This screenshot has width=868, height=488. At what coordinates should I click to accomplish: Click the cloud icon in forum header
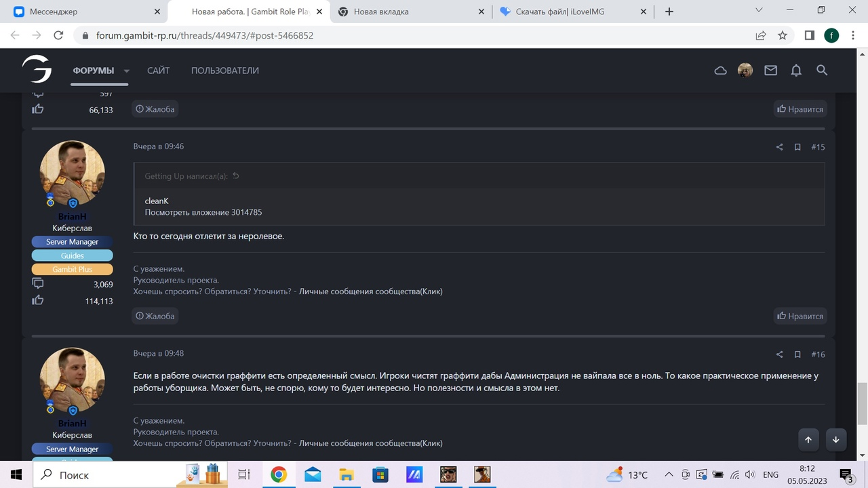pos(720,70)
